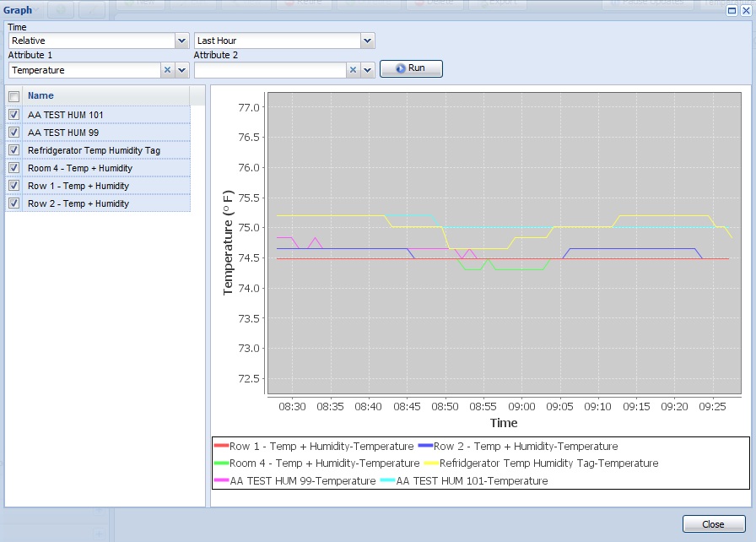
Task: Uncheck the Row 1 - Temp + Humidity checkbox
Action: tap(14, 186)
